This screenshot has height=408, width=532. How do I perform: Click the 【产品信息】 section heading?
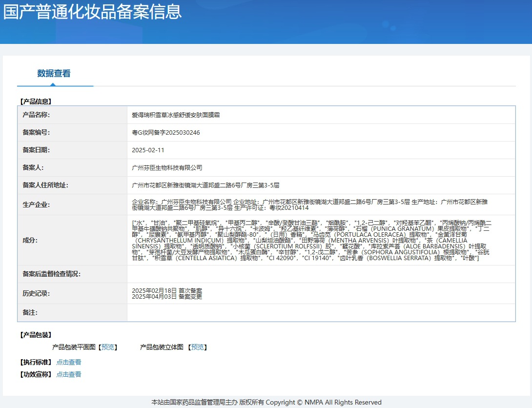(x=36, y=102)
